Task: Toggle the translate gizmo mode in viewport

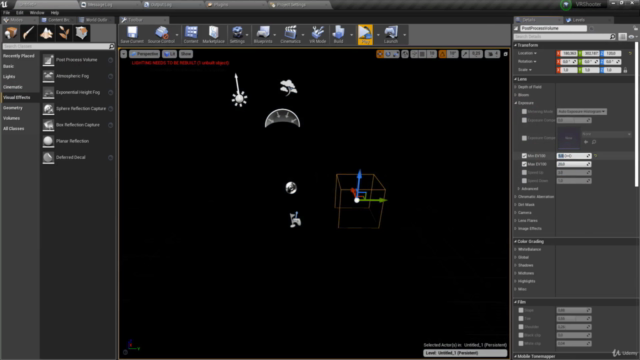Action: point(380,54)
